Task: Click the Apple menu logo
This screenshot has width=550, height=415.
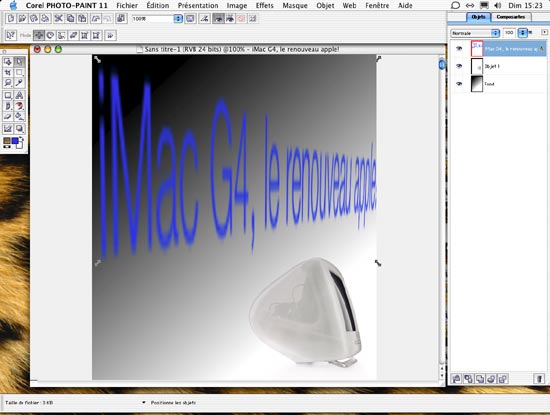Action: click(13, 5)
